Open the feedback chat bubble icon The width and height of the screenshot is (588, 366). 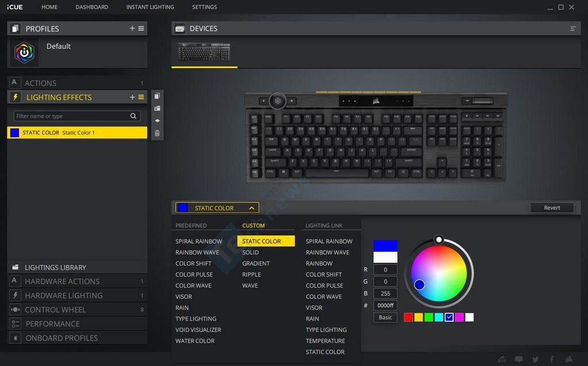(519, 359)
